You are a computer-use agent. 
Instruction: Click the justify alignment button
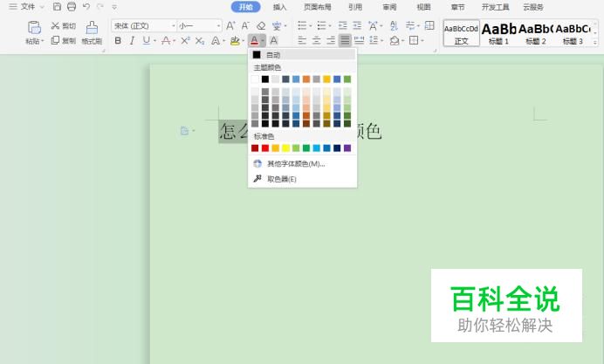tap(345, 40)
